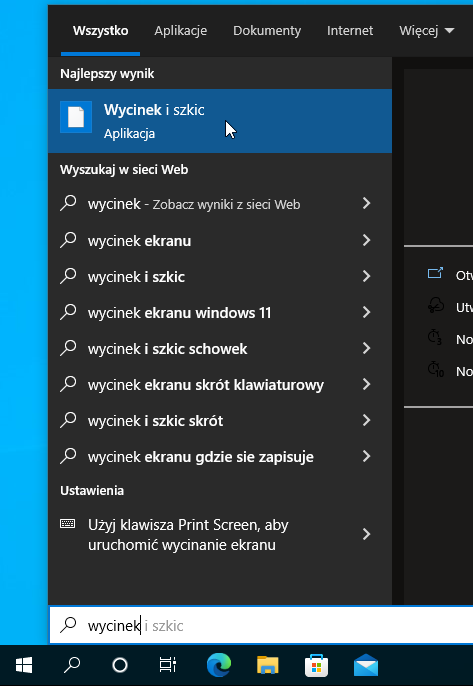
Task: Click the new snip cloud-scissors icon
Action: coord(436,305)
